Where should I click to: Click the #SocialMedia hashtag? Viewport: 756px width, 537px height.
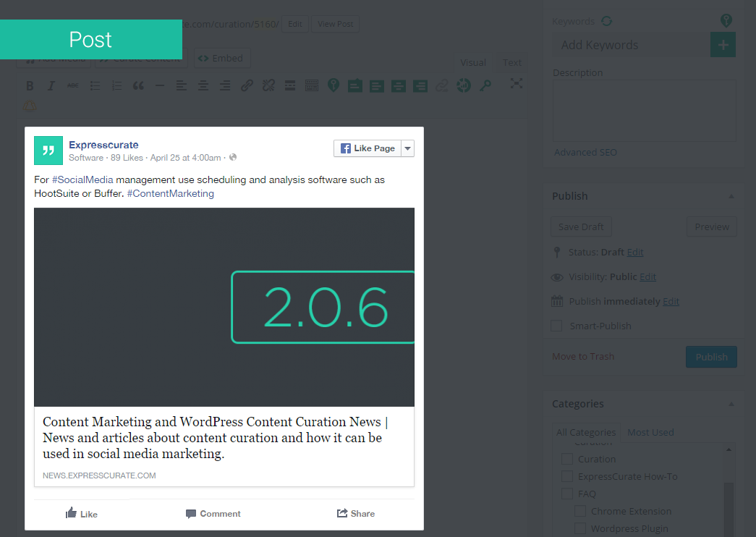[82, 179]
